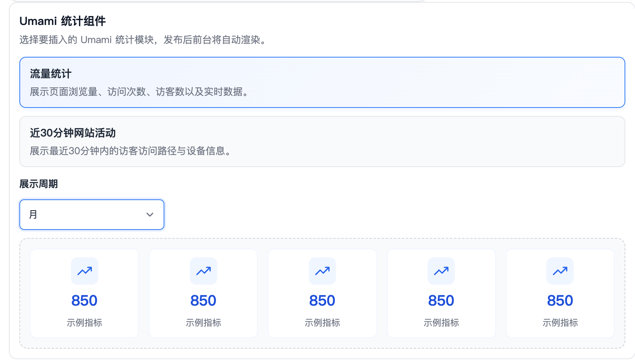Click the 展示周期 field label
The image size is (635, 364).
point(39,184)
